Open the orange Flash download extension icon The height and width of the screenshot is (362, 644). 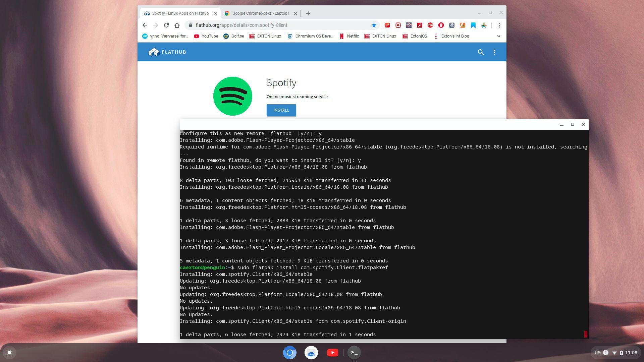pos(463,25)
